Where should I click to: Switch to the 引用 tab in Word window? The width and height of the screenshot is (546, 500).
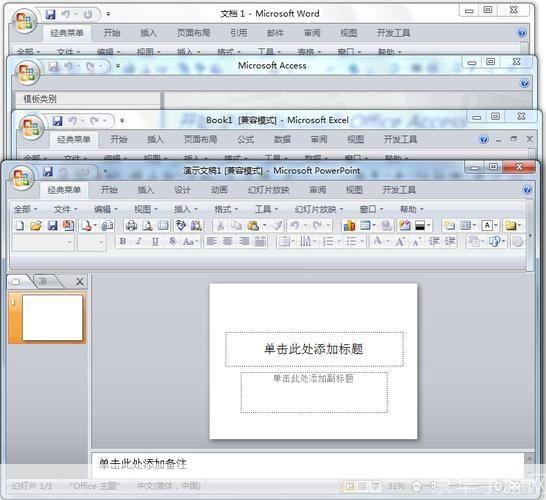[239, 33]
